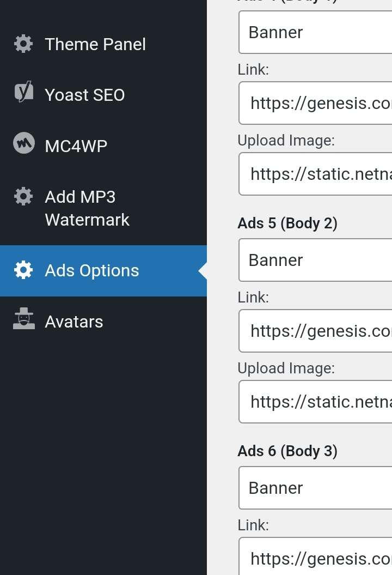Click the Add MP3 Watermark gear icon

(x=23, y=197)
